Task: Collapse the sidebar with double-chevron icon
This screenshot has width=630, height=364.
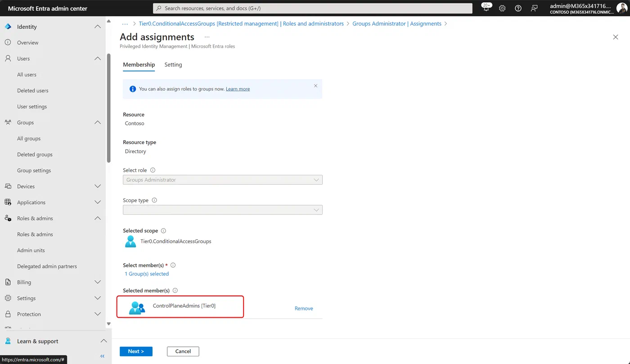Action: (x=102, y=356)
